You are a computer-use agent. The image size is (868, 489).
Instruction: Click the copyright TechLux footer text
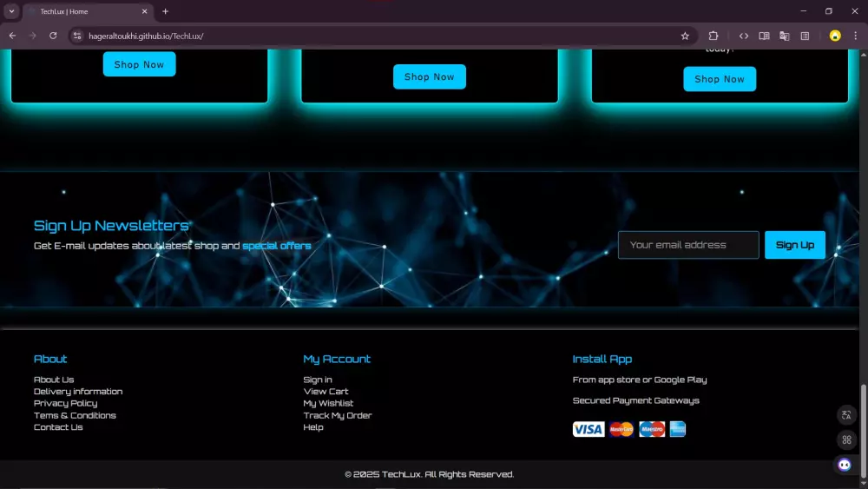(x=429, y=474)
